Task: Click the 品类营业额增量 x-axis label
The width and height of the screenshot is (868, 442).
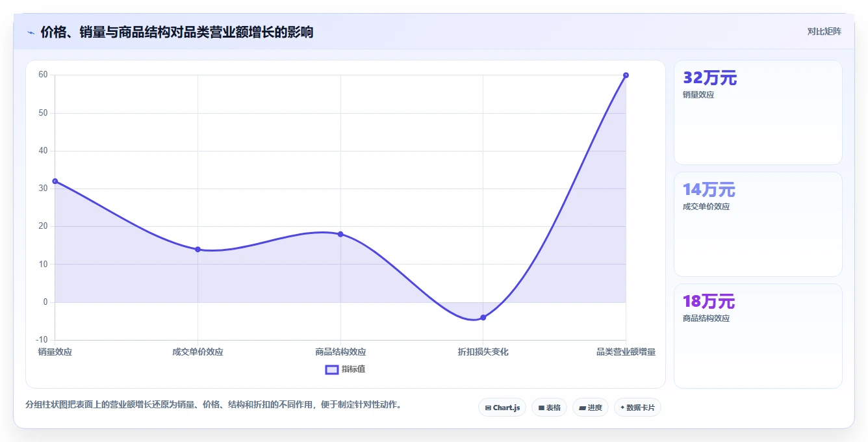Action: pyautogui.click(x=626, y=352)
